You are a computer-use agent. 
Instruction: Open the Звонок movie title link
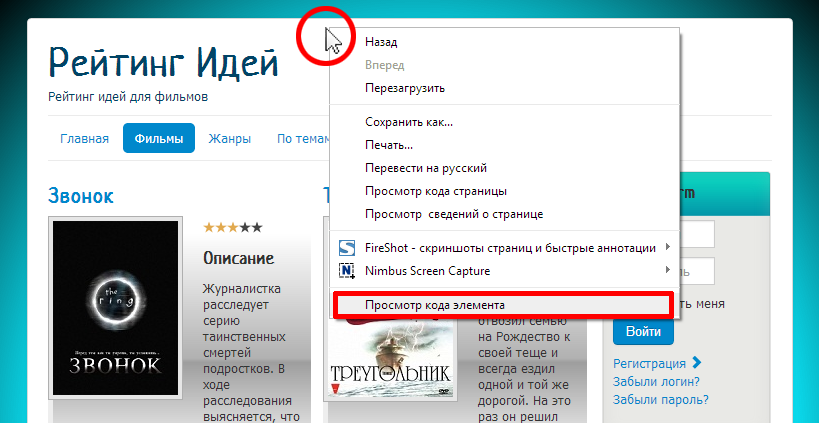[81, 195]
